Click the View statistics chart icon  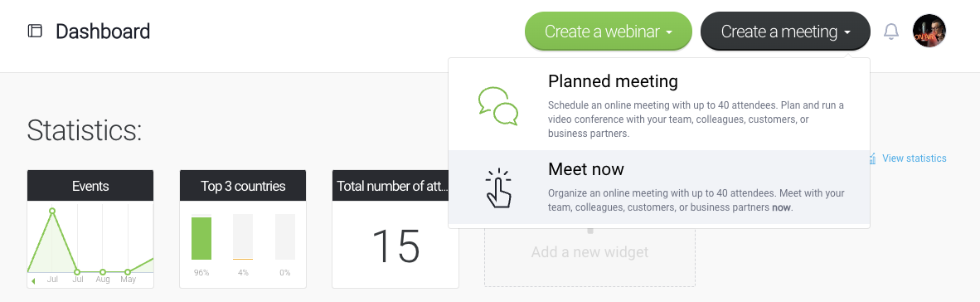pyautogui.click(x=872, y=158)
